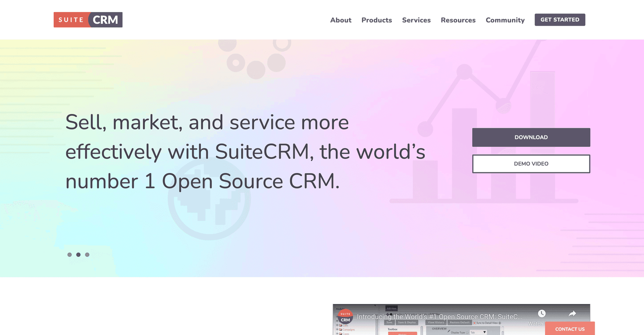This screenshot has height=335, width=644.
Task: Open the Resources menu
Action: pyautogui.click(x=458, y=20)
